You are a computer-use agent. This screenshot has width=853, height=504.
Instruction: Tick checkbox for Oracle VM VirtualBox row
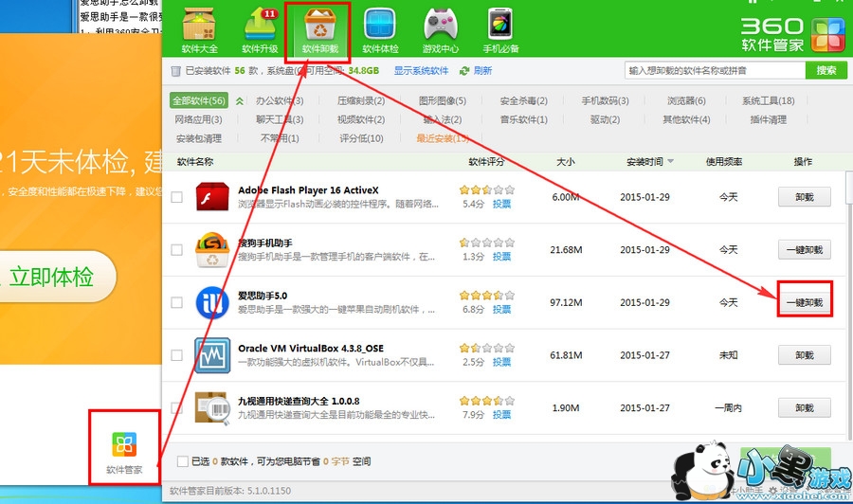tap(177, 355)
